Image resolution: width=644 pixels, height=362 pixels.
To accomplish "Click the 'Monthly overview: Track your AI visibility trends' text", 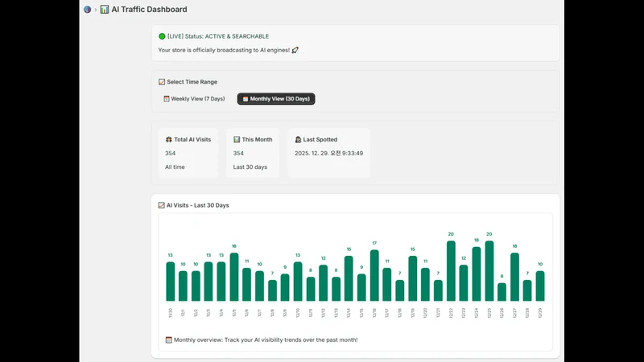I will coord(266,339).
